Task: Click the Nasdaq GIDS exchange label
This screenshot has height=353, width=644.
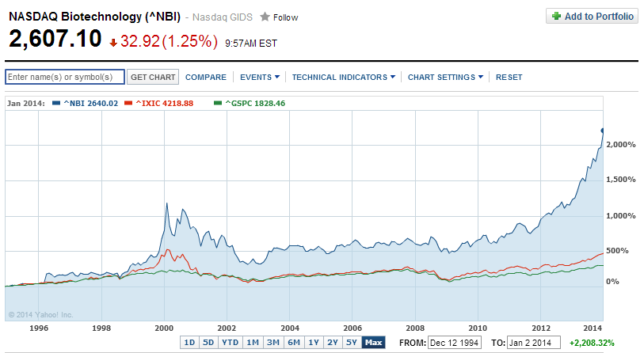Action: point(223,17)
